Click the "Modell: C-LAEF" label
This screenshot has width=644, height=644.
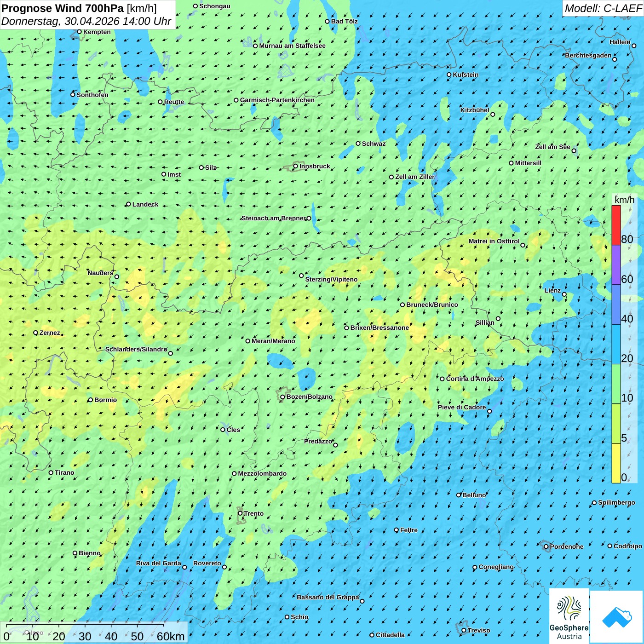coord(603,8)
